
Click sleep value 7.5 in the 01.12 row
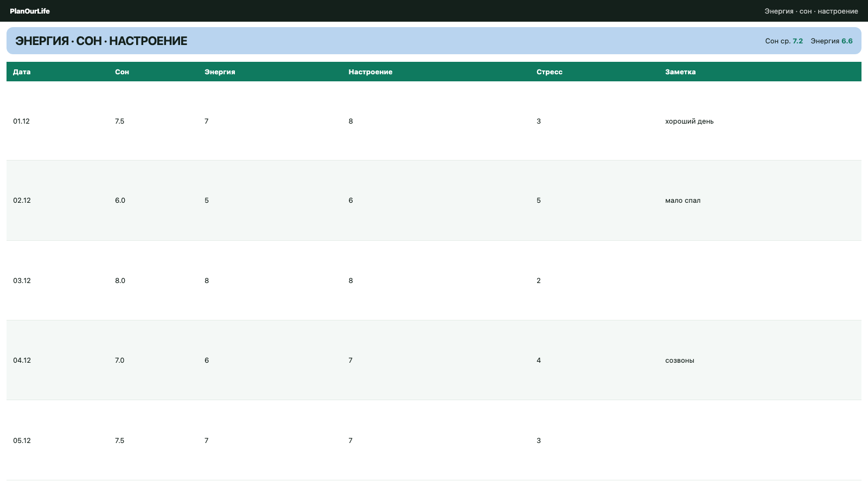click(120, 121)
